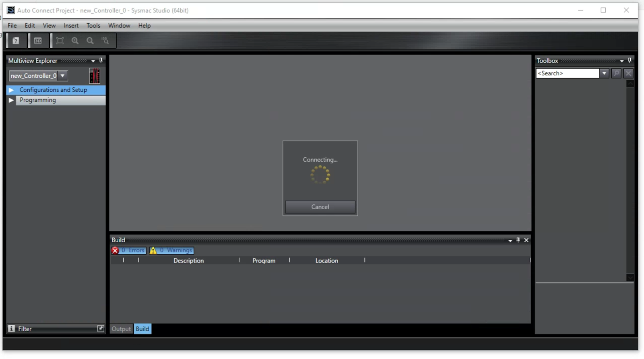
Task: Close the Sysmac Studio window
Action: tap(626, 10)
